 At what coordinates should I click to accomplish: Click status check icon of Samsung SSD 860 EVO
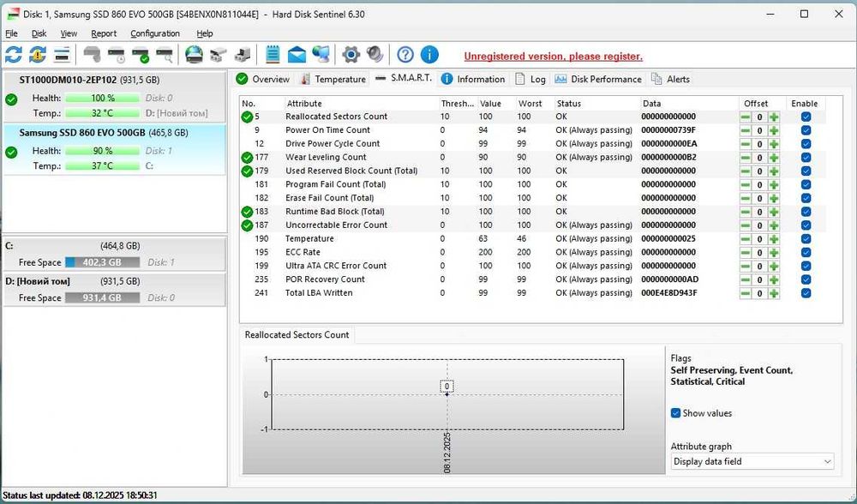click(x=11, y=152)
